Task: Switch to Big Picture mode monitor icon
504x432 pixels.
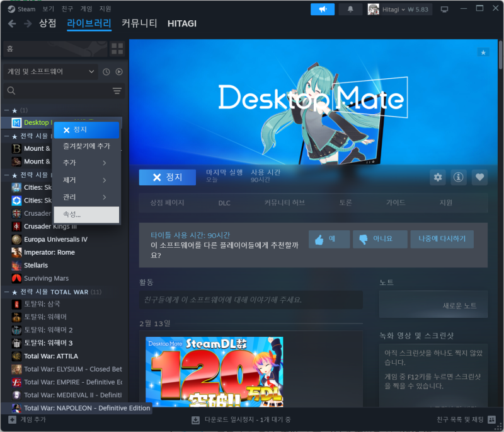Action: pyautogui.click(x=444, y=9)
